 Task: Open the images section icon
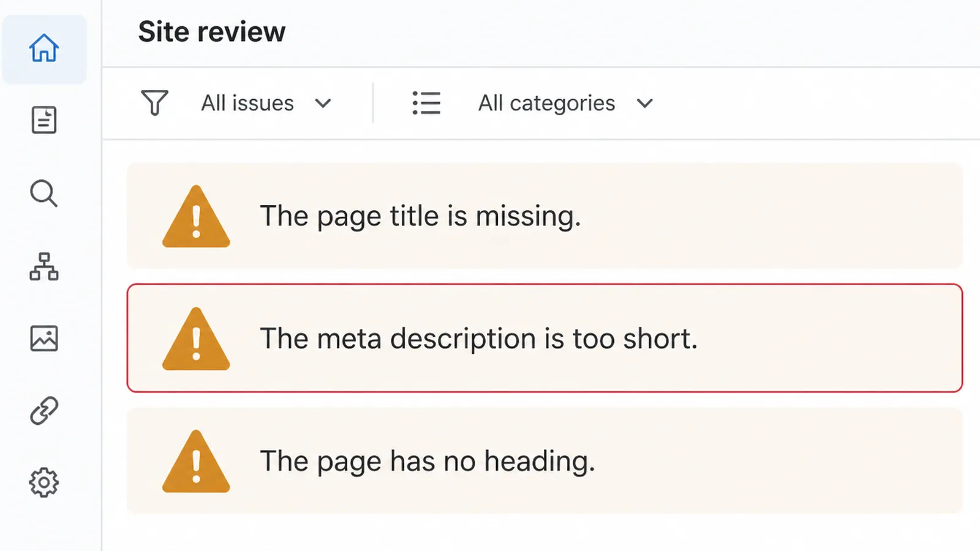(44, 339)
